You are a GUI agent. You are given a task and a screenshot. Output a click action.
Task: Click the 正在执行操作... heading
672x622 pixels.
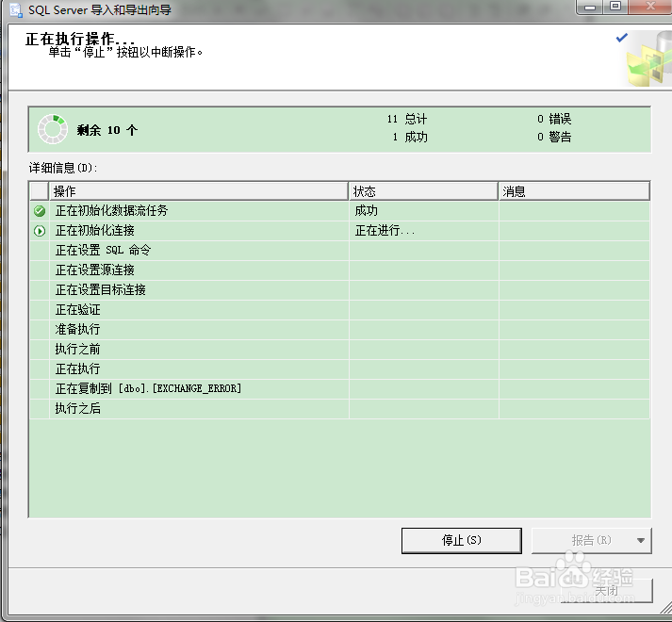[x=80, y=39]
